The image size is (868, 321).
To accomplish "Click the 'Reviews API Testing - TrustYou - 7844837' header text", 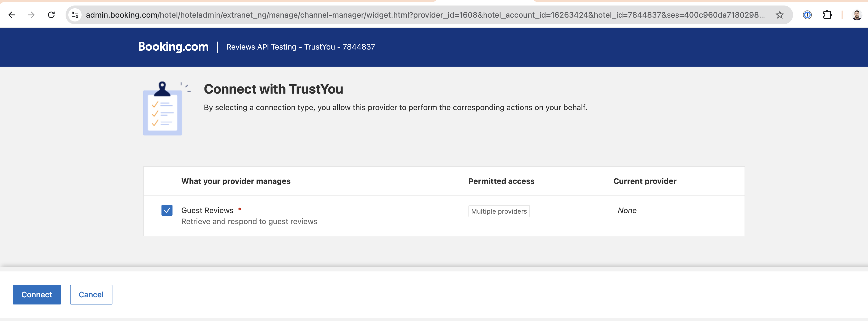I will pyautogui.click(x=301, y=47).
